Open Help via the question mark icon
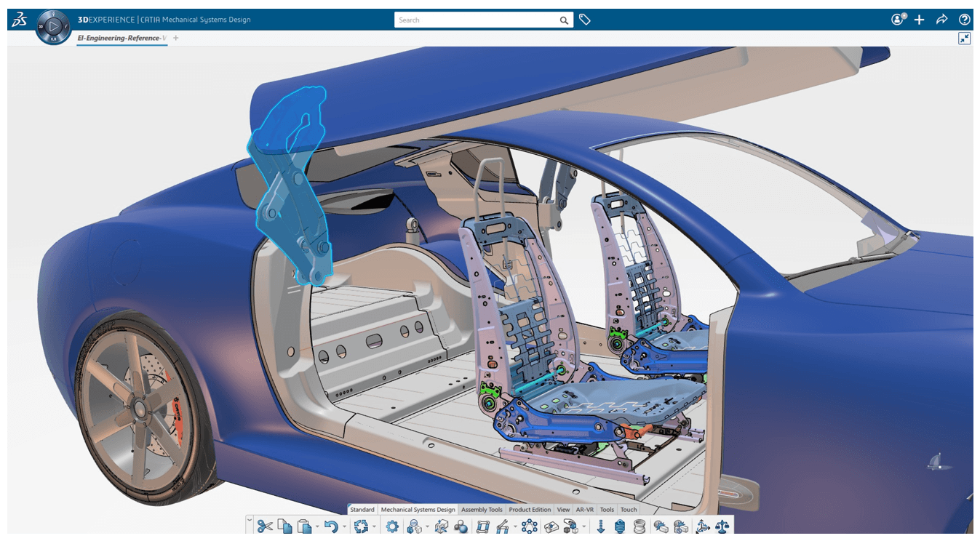Screen dimensions: 980x541 pyautogui.click(x=965, y=20)
